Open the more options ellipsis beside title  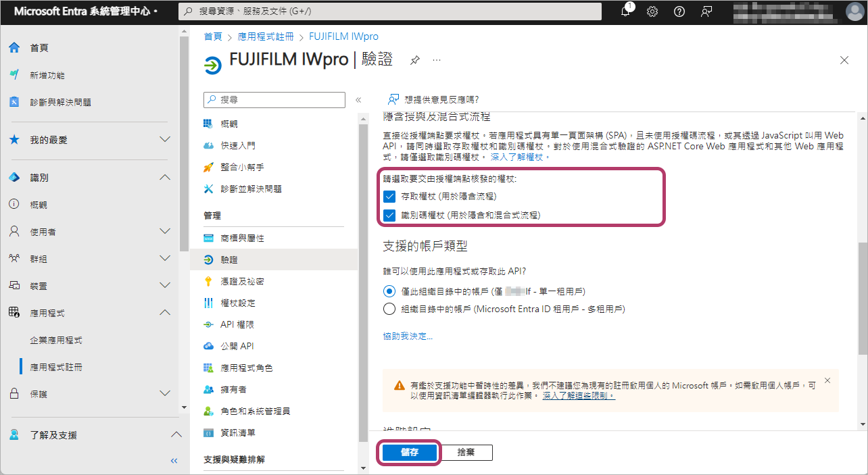coord(437,60)
